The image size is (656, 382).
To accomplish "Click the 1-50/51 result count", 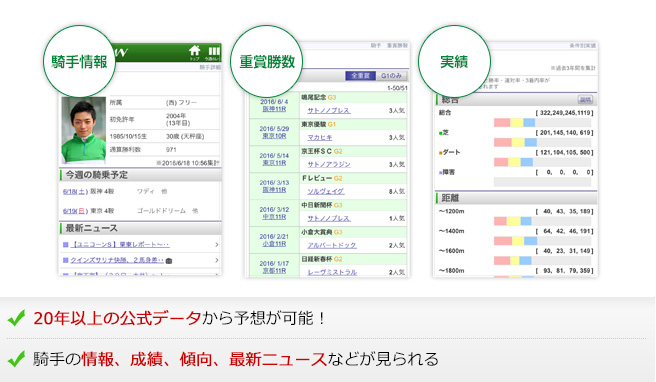I will coord(397,88).
